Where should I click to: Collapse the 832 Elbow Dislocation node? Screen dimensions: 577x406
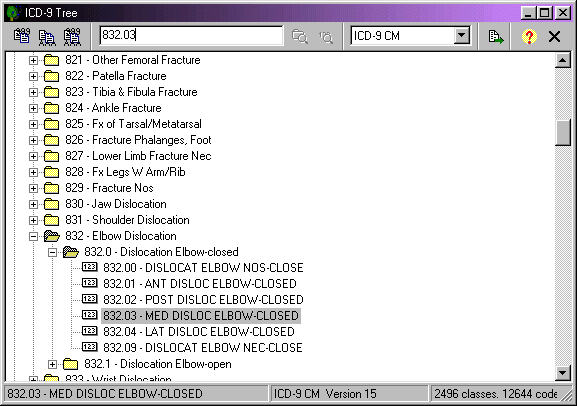(x=33, y=236)
